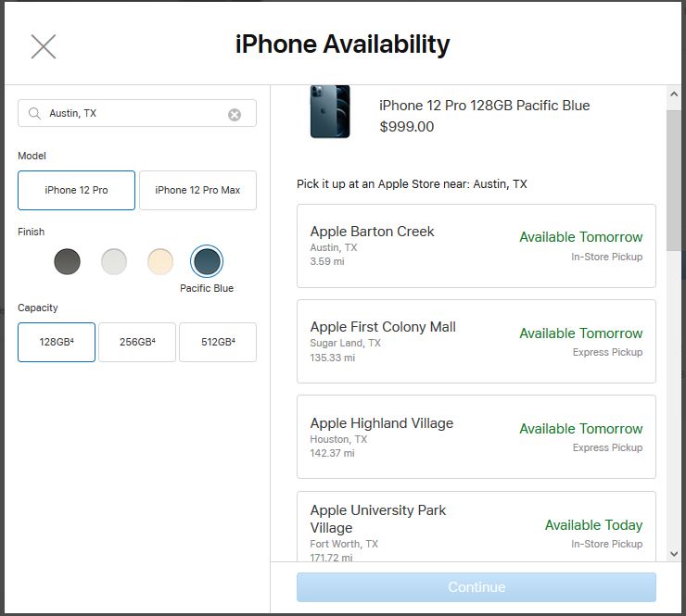This screenshot has width=686, height=616.
Task: Choose the Gold finish swatch
Action: [x=160, y=261]
